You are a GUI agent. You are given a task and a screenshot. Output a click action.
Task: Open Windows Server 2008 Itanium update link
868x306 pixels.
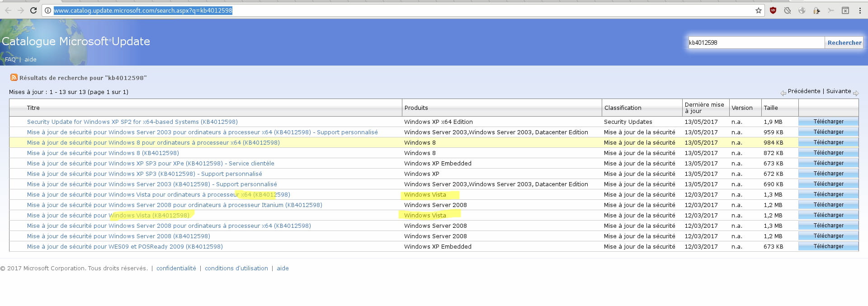[x=175, y=205]
